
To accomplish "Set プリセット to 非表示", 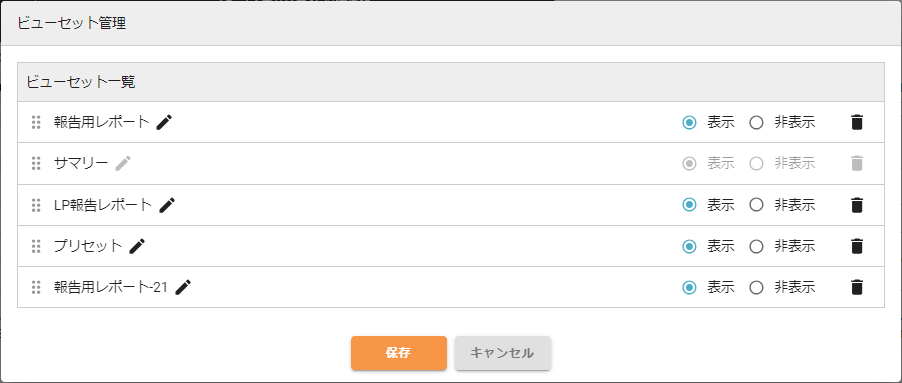I will (x=756, y=247).
